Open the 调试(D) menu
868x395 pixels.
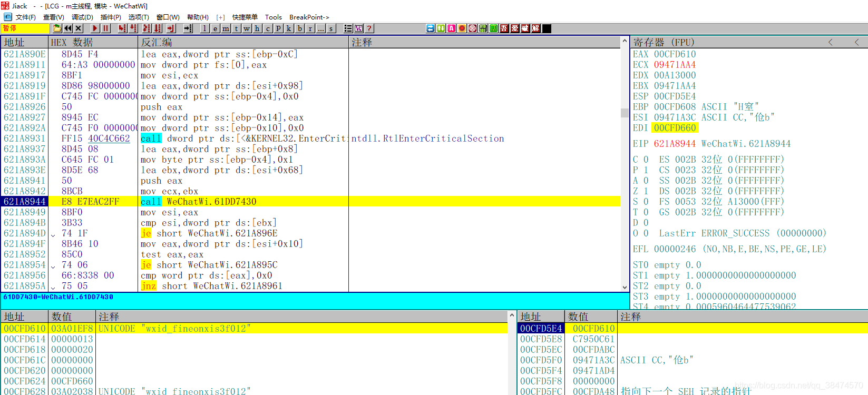coord(82,17)
